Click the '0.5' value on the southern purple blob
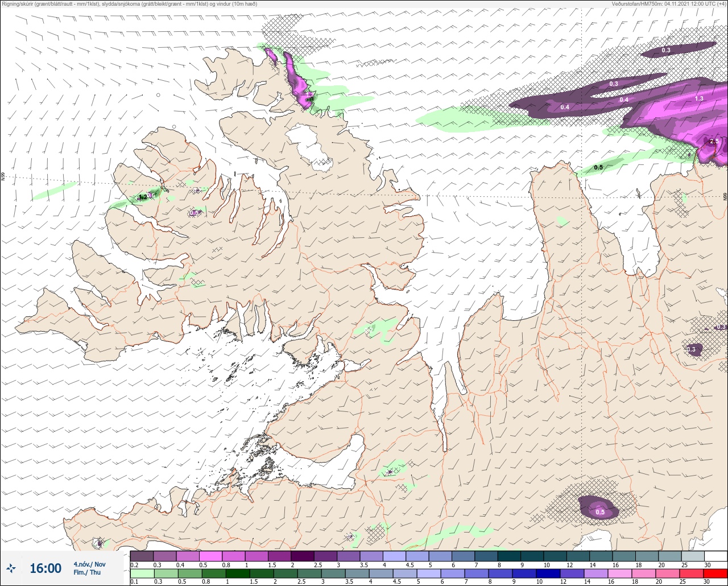728x586 pixels. 600,512
